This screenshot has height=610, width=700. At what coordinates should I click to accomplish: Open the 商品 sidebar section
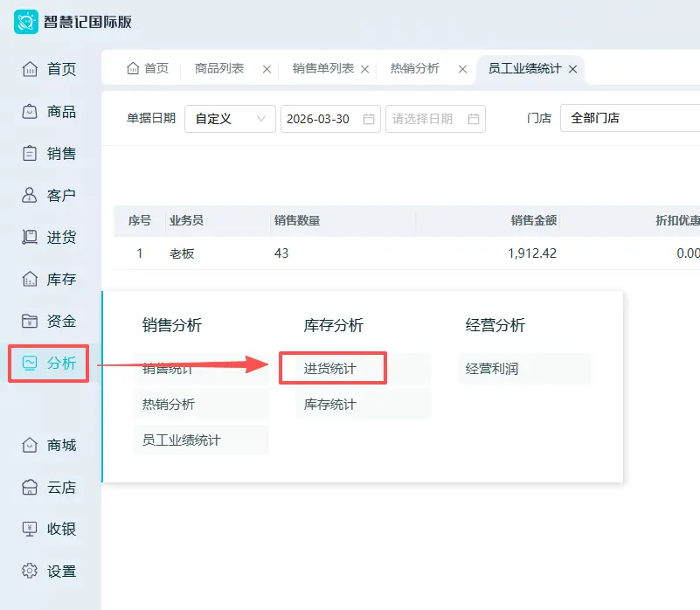[x=49, y=111]
